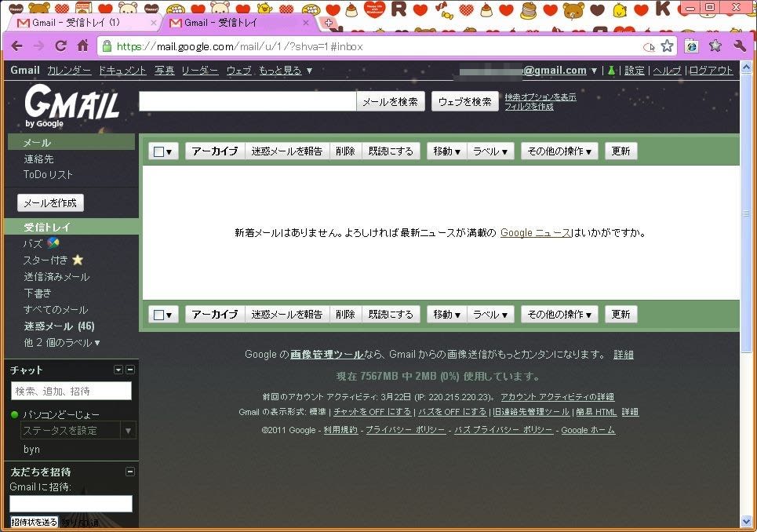757x532 pixels.
Task: Expand the top 移動 dropdown
Action: click(446, 151)
